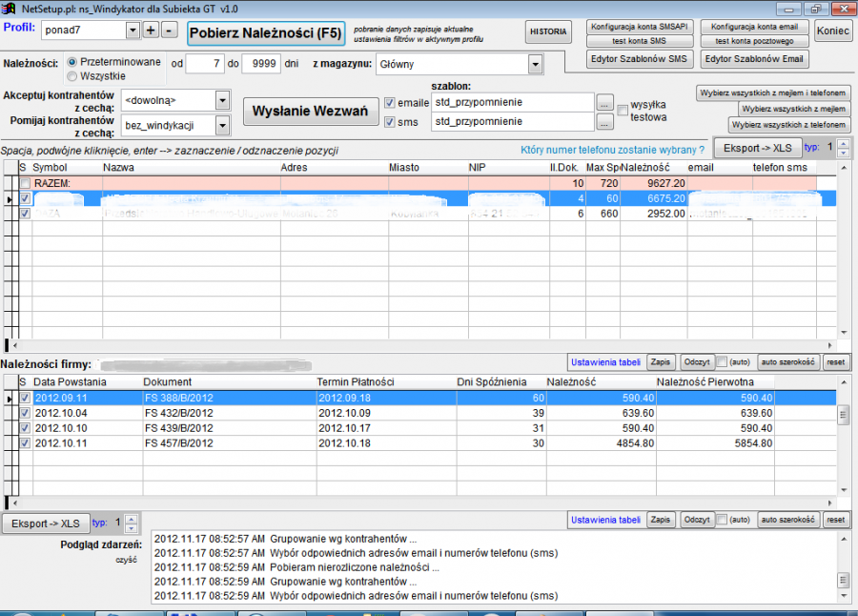Open Edytor Szablonów SMS
Screen dimensions: 858x616
click(639, 58)
